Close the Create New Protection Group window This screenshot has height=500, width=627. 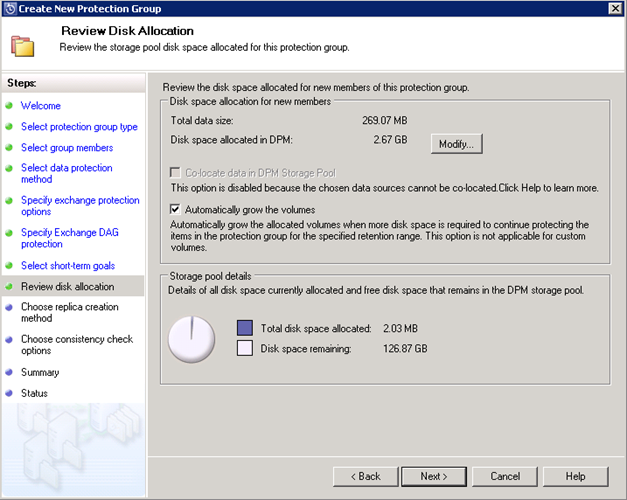615,8
